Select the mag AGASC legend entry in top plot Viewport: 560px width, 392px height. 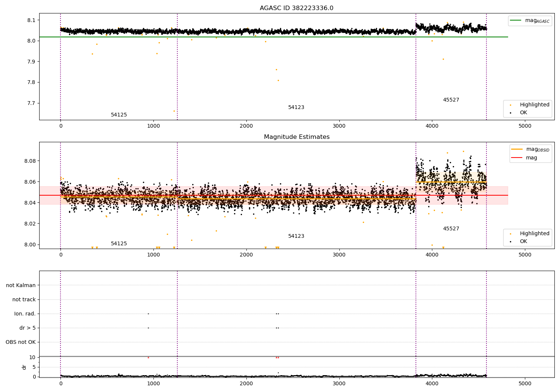(530, 21)
